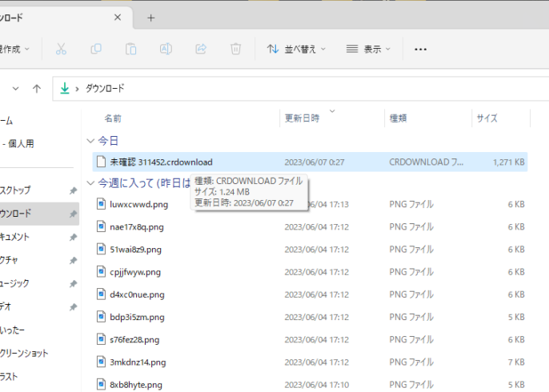This screenshot has height=392, width=549.
Task: Sort by 名前 column header
Action: tap(113, 118)
